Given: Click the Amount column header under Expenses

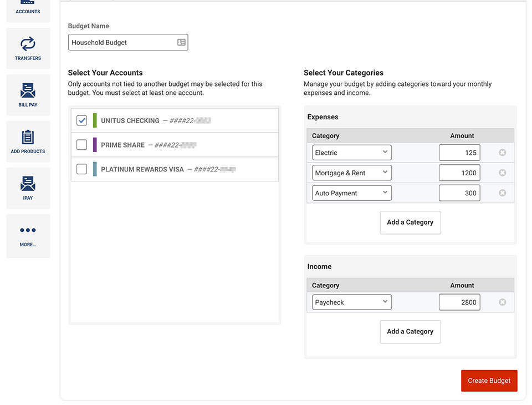Looking at the screenshot, I should coord(462,135).
